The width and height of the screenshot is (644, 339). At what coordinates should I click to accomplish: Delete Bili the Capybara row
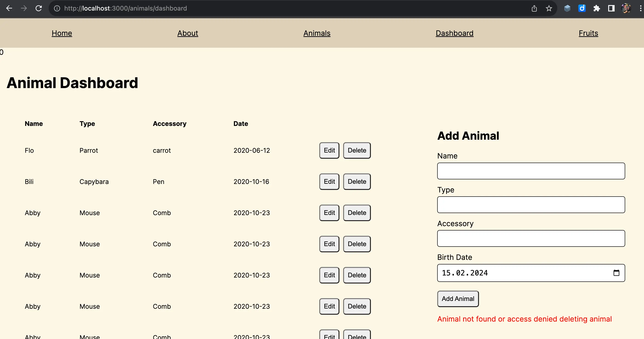click(x=357, y=182)
